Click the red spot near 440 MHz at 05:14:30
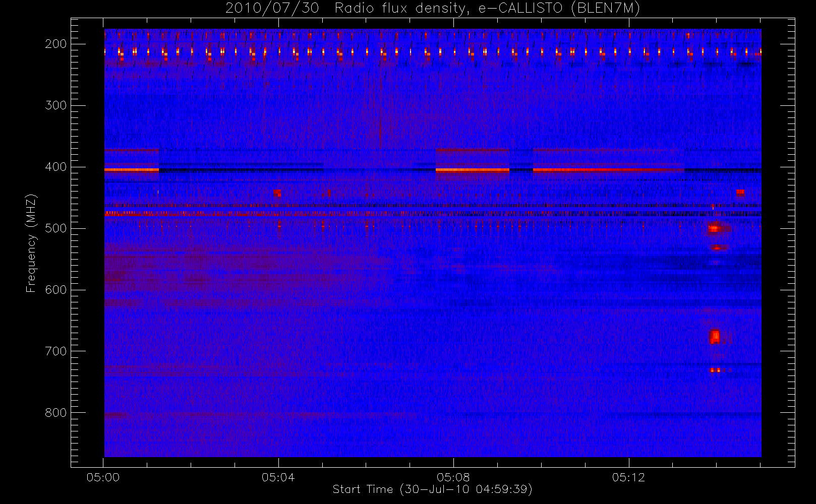Viewport: 816px width, 504px height. point(740,192)
